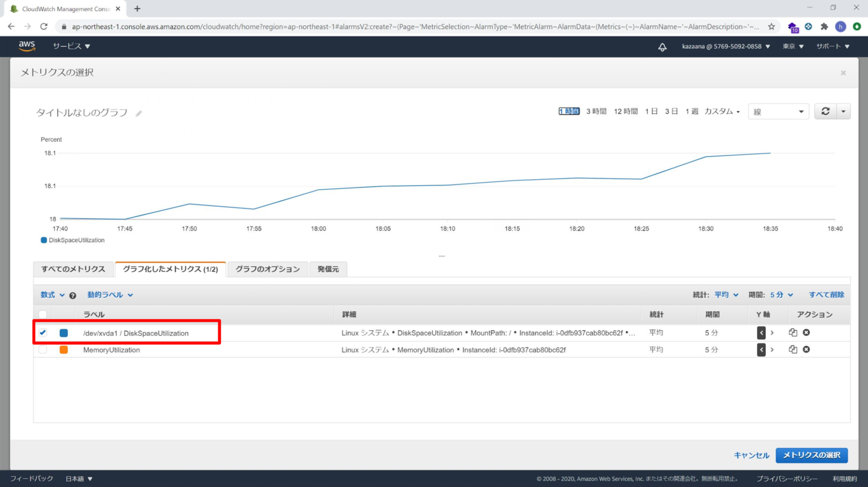Select all metrics using the header checkbox

(42, 314)
